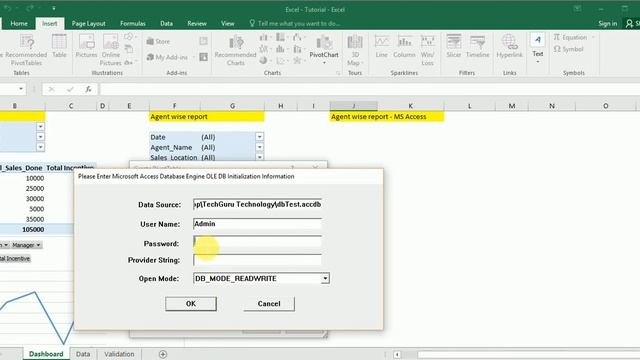Image resolution: width=640 pixels, height=360 pixels.
Task: Open Online Pictures
Action: click(x=111, y=50)
